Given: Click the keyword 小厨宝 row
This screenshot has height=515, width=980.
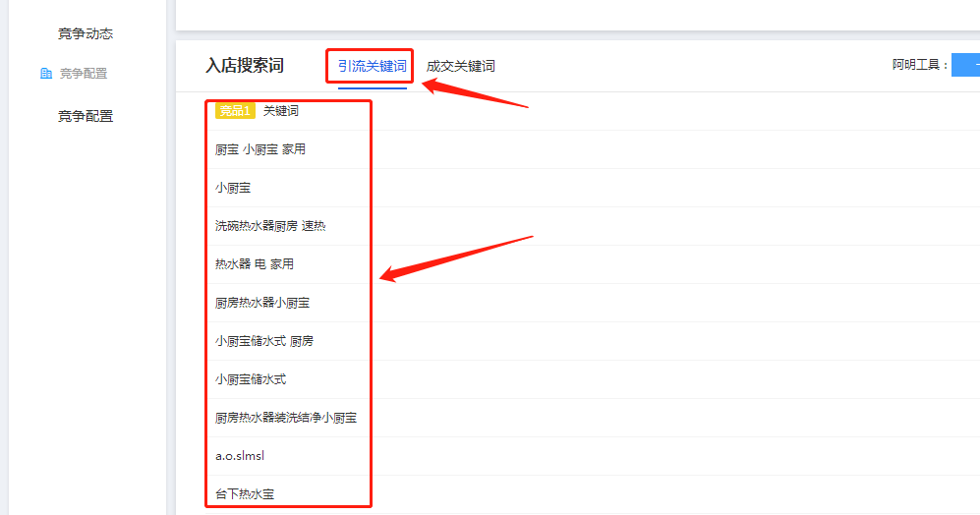Looking at the screenshot, I should [233, 188].
